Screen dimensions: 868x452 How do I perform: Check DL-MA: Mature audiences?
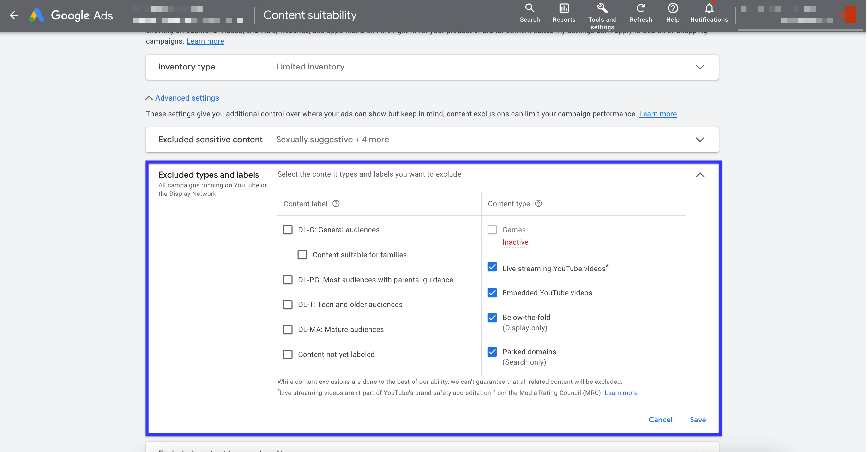coord(287,330)
